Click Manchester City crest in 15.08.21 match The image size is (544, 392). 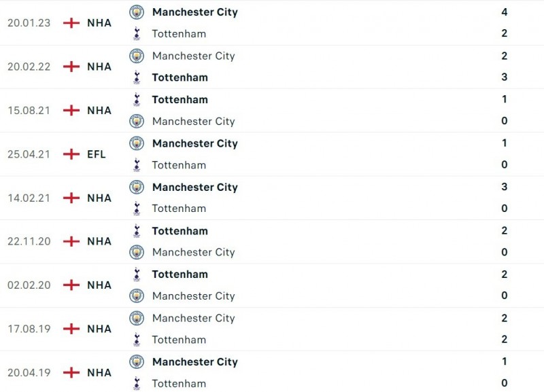[137, 121]
